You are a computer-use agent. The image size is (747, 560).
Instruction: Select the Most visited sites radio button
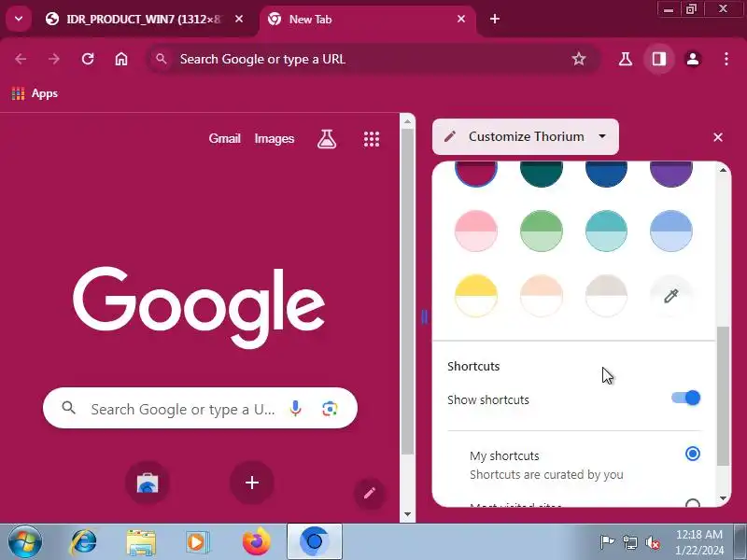[692, 504]
